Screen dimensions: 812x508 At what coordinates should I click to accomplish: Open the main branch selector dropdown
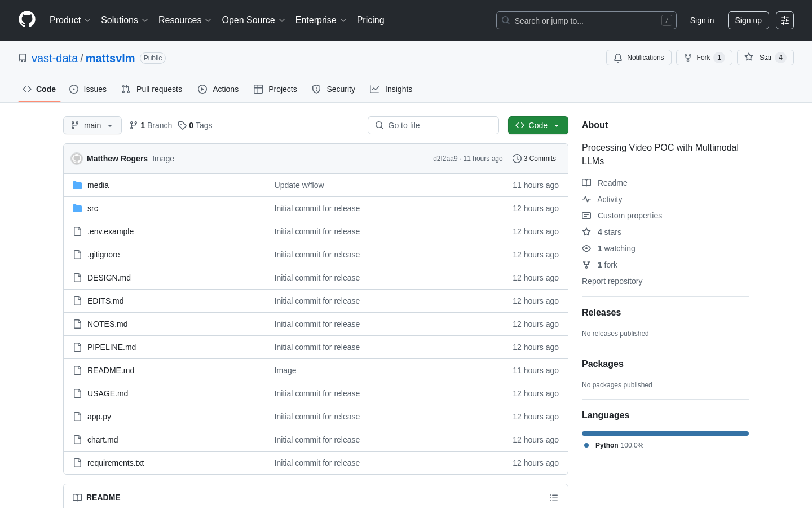click(92, 125)
